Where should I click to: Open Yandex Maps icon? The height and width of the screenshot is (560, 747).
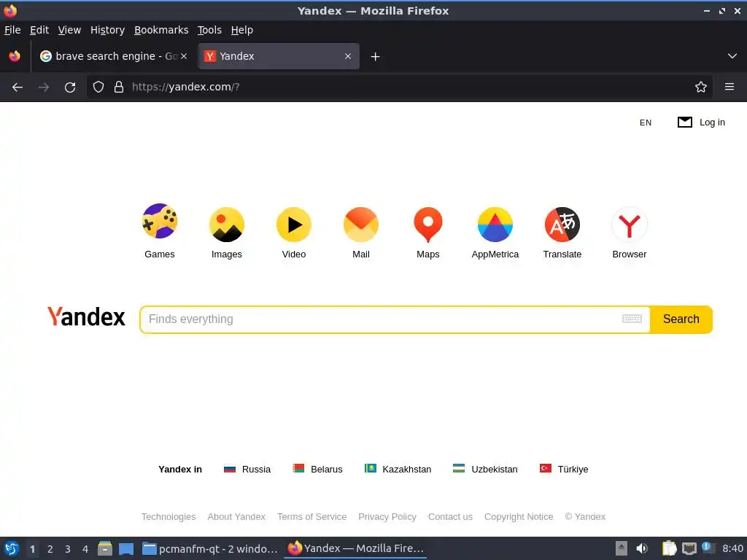(427, 225)
